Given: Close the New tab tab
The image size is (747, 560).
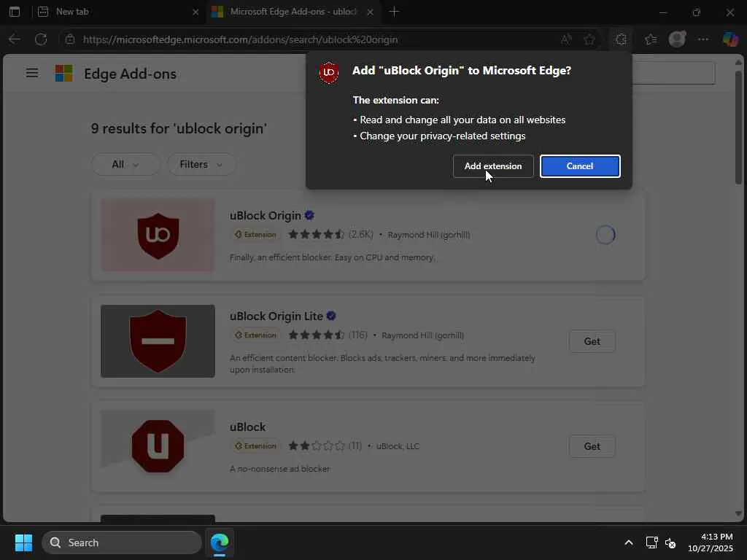Looking at the screenshot, I should click(x=196, y=12).
